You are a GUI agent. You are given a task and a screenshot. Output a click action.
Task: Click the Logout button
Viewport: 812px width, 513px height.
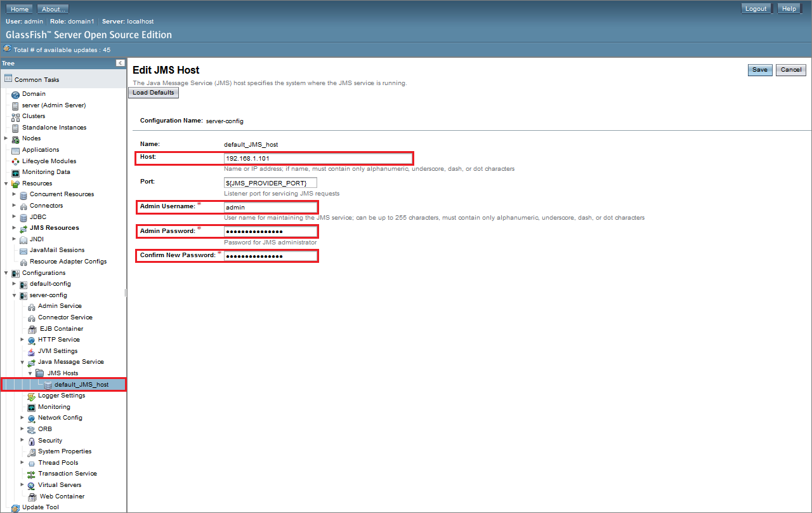[756, 9]
